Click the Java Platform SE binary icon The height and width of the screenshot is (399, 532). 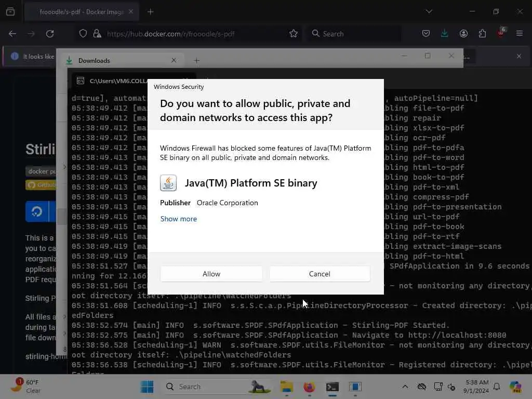(168, 183)
